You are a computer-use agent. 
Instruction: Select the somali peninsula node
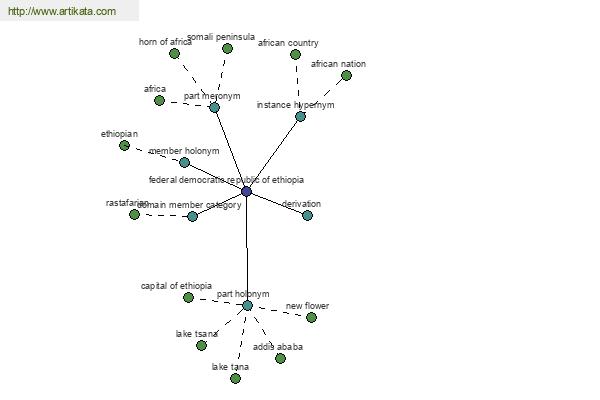click(227, 49)
